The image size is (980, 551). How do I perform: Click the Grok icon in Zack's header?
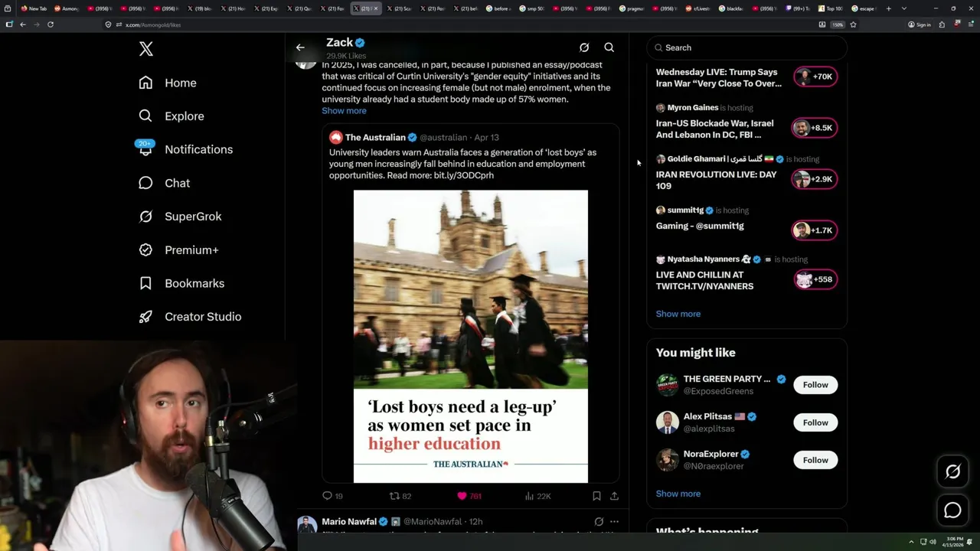pyautogui.click(x=584, y=47)
